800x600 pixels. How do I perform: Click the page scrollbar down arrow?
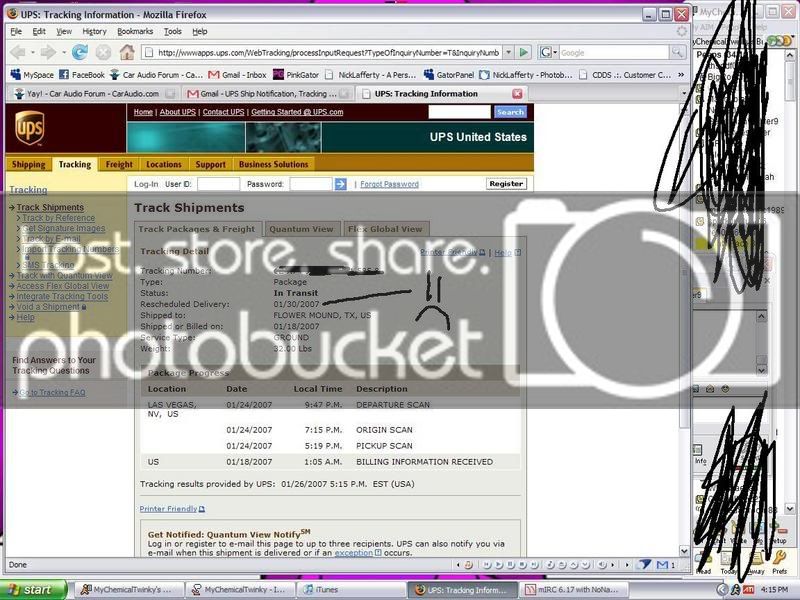684,551
